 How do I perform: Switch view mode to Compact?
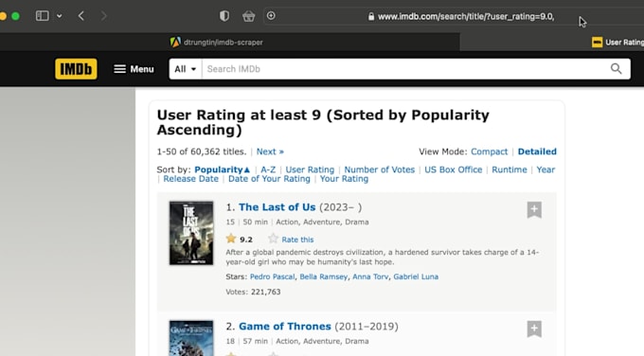point(490,151)
